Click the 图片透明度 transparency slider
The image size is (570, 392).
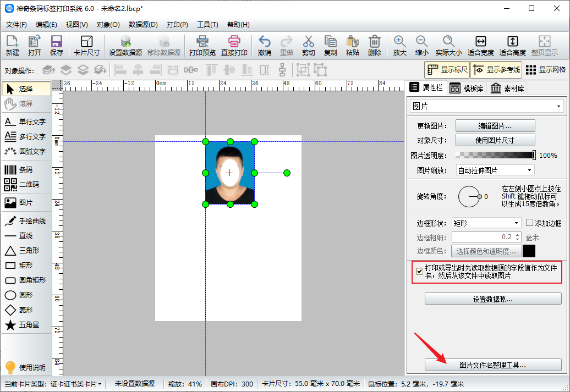click(496, 156)
